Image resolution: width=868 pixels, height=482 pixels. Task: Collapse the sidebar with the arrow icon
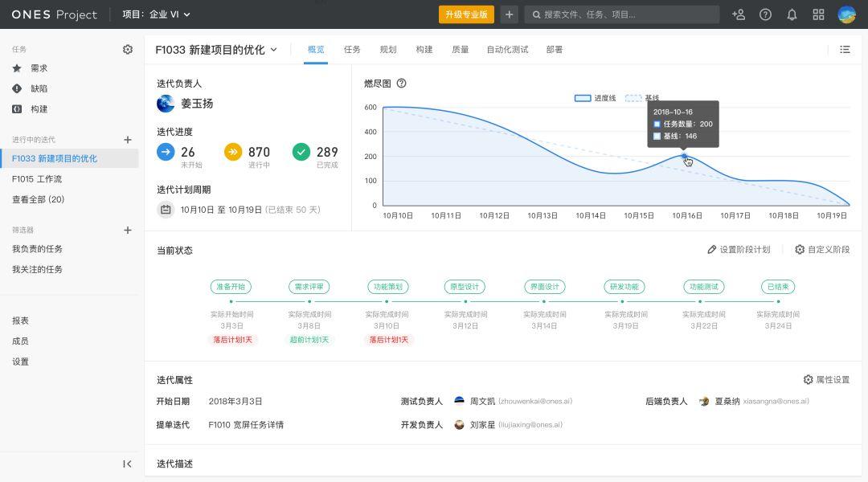[x=127, y=464]
